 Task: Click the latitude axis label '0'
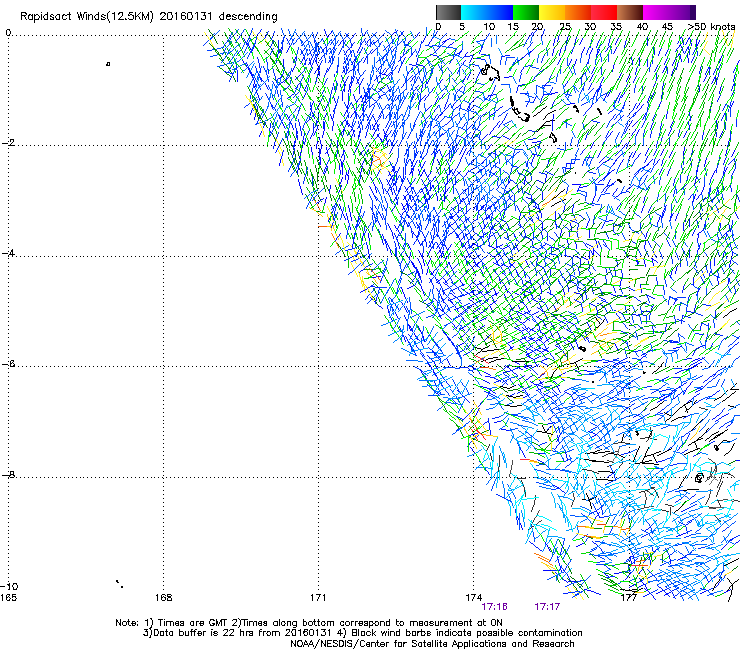tap(8, 33)
